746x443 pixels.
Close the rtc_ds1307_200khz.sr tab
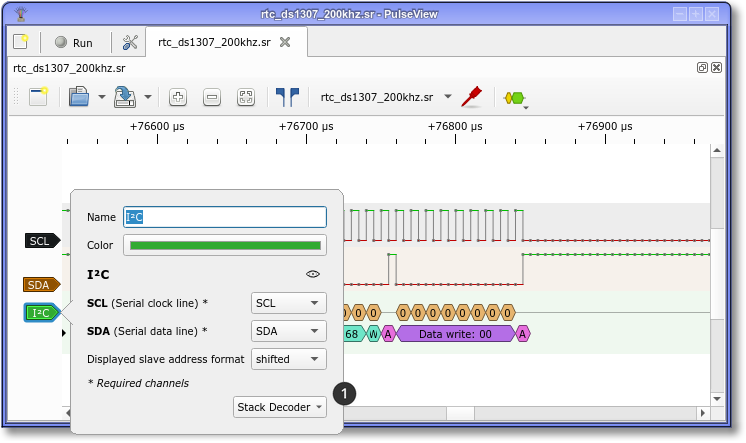285,42
